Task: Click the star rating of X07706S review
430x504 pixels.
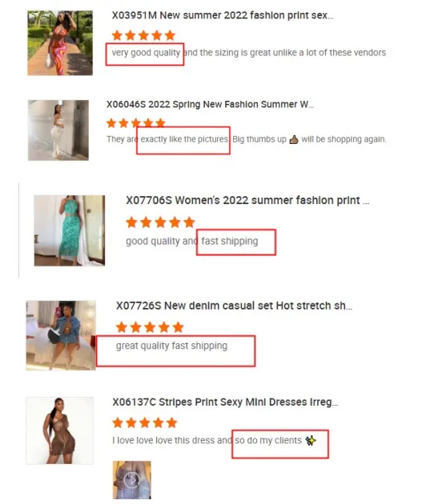Action: coord(160,222)
